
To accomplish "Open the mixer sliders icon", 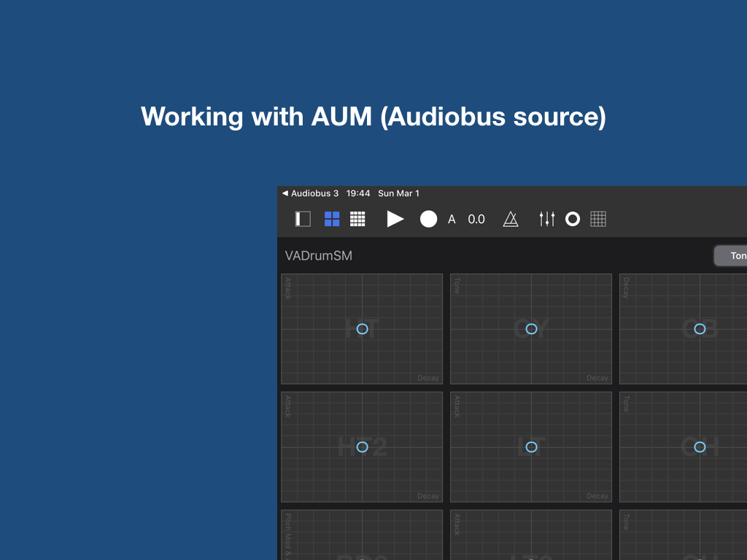I will click(547, 219).
